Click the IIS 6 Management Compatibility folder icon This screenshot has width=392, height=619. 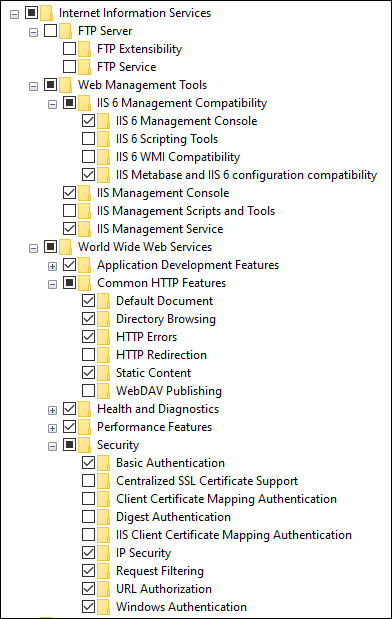click(84, 103)
